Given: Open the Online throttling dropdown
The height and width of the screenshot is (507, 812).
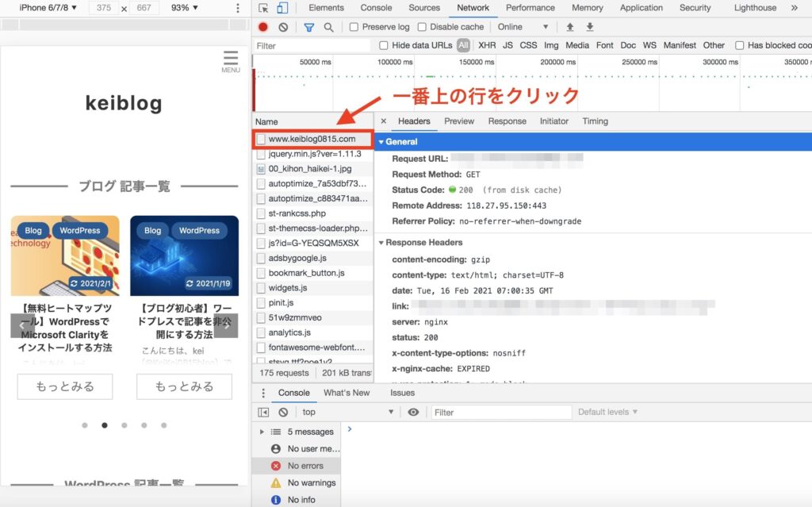Looking at the screenshot, I should [x=523, y=27].
